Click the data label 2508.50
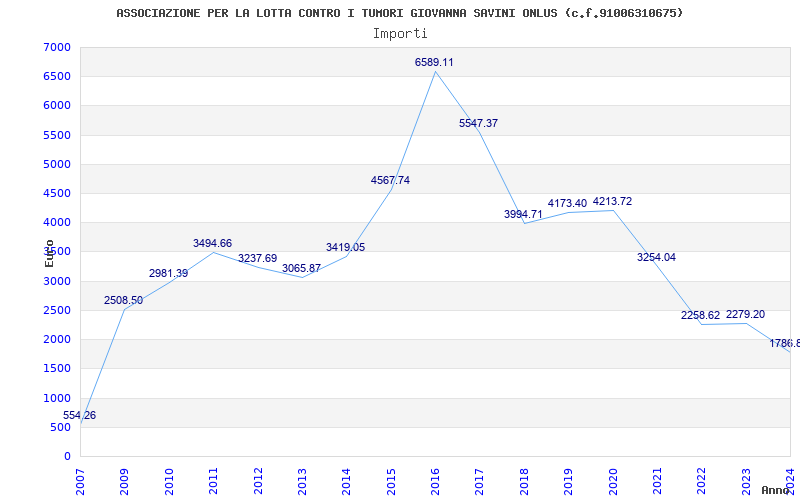This screenshot has width=800, height=500. click(x=123, y=301)
